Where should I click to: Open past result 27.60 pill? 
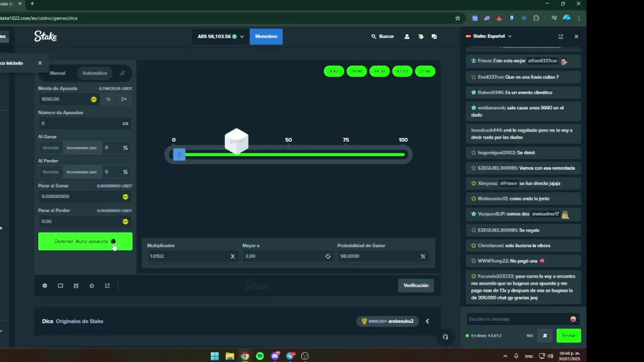(425, 71)
